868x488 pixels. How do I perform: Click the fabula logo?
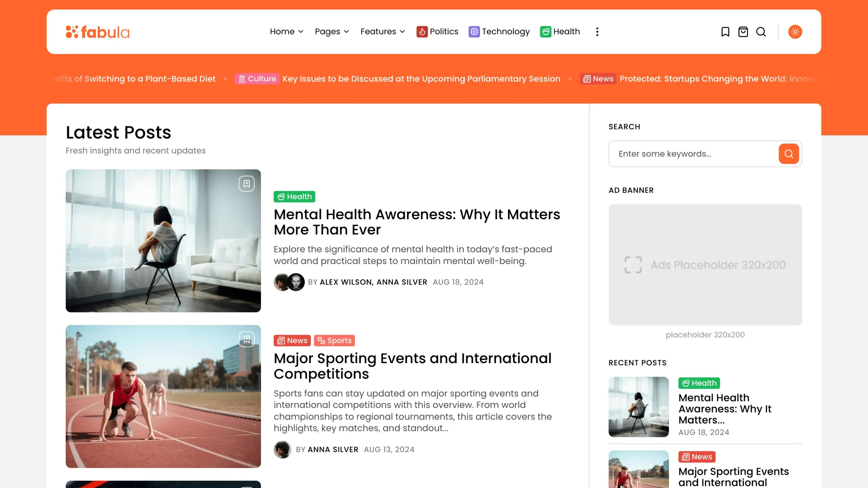[98, 32]
